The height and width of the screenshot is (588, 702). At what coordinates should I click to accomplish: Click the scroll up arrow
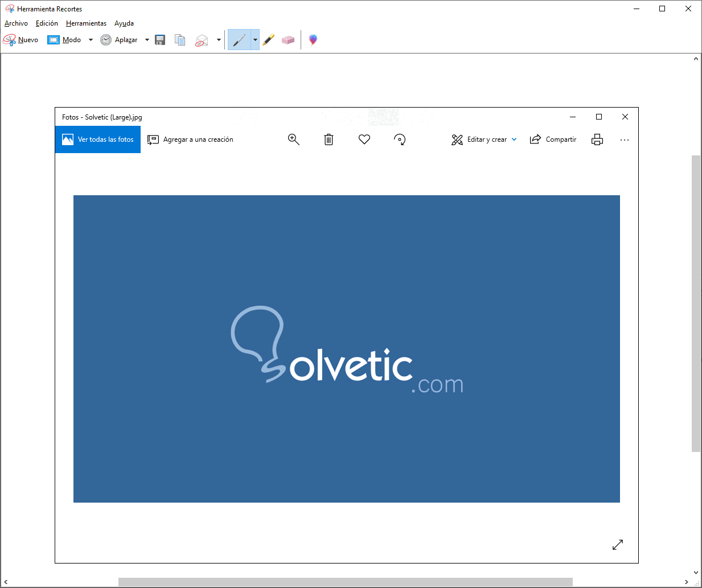696,59
